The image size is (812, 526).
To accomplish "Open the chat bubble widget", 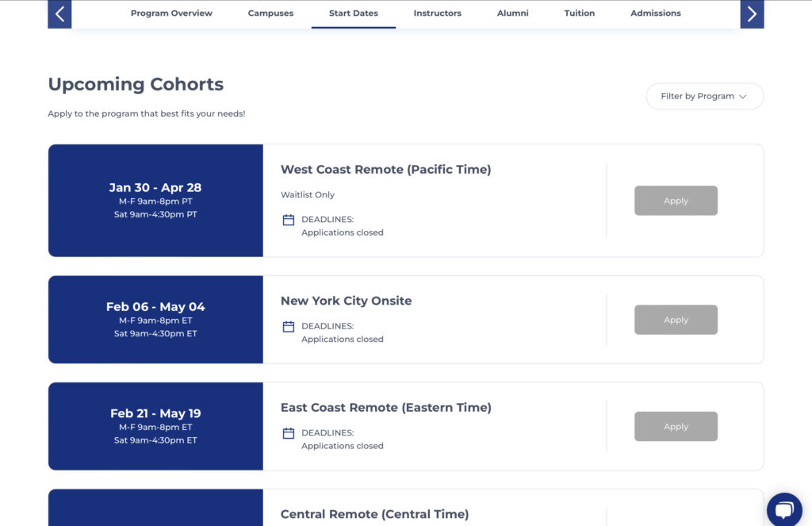I will click(x=784, y=509).
